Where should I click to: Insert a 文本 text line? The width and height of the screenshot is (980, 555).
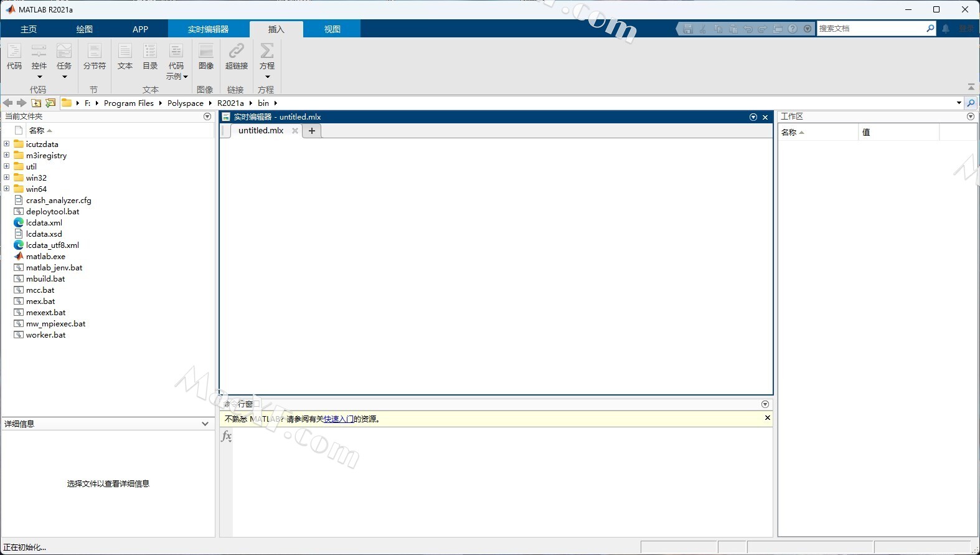125,57
